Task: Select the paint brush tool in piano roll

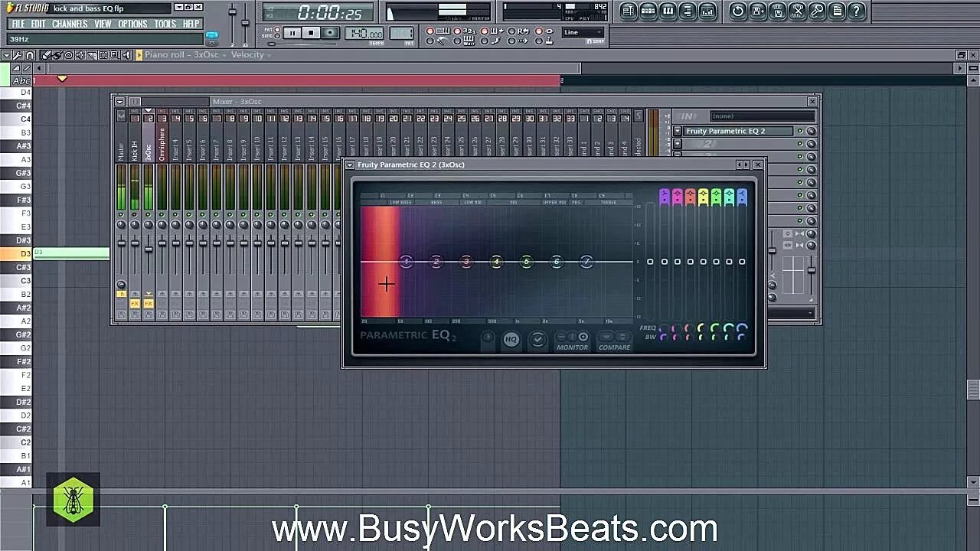Action: [57, 55]
